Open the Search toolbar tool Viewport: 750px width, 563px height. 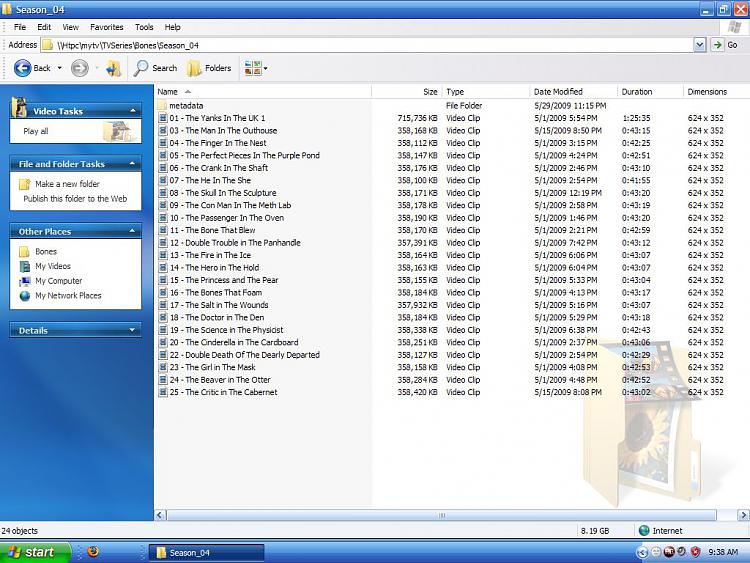[156, 68]
